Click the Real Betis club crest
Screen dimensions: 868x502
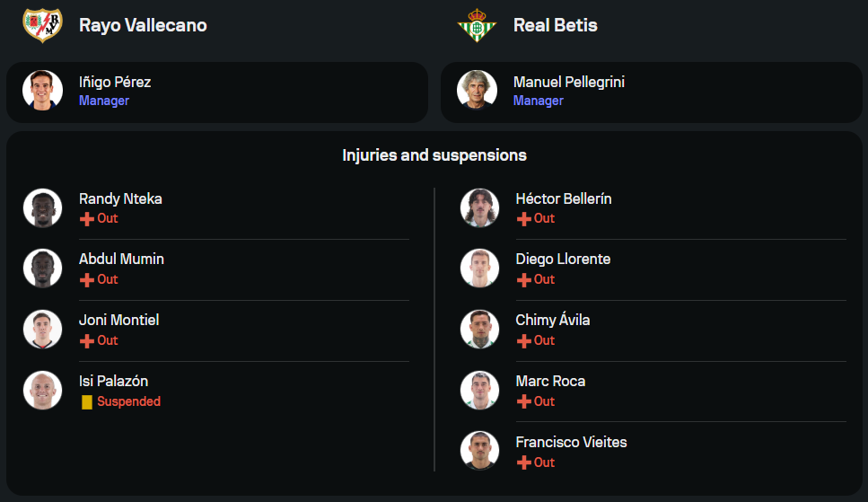[x=476, y=25]
